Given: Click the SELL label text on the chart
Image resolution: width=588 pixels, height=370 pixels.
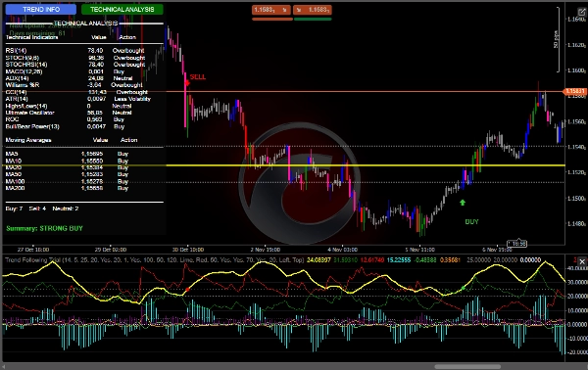Looking at the screenshot, I should point(198,77).
